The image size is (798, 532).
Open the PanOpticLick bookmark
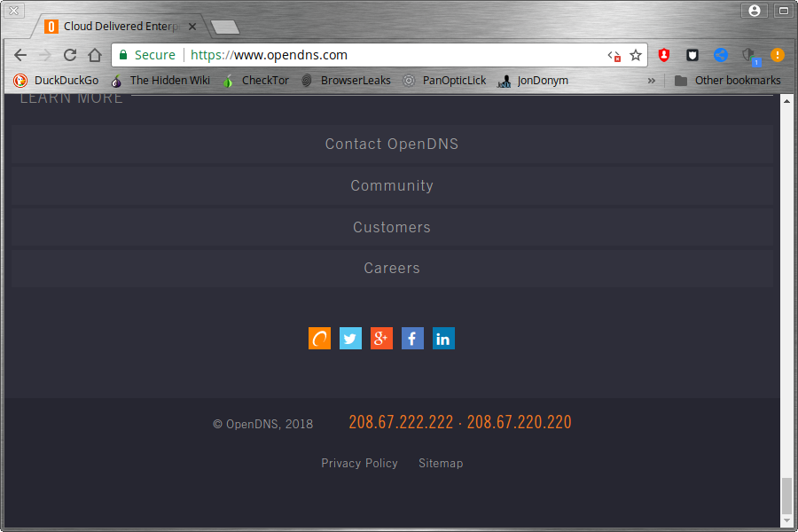[x=444, y=81]
